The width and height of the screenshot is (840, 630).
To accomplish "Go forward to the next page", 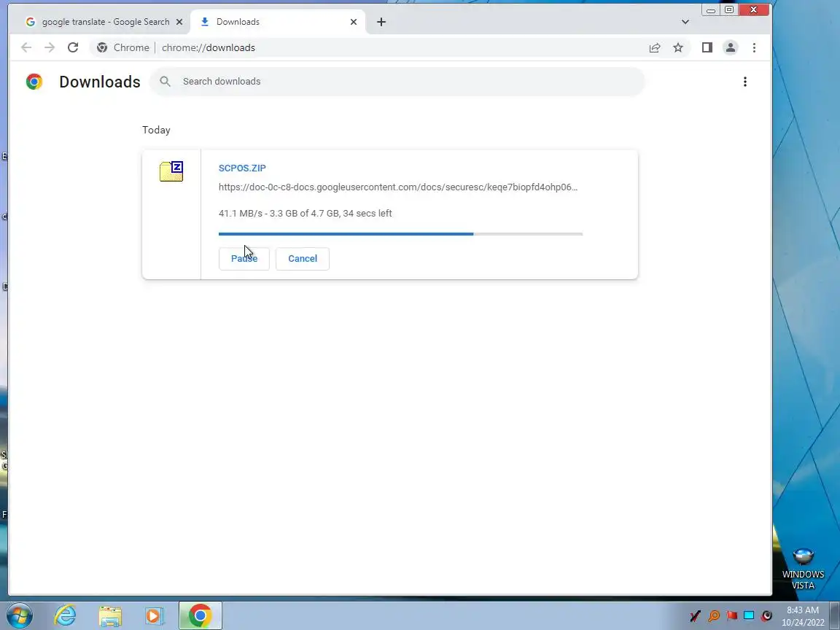I will click(x=50, y=47).
